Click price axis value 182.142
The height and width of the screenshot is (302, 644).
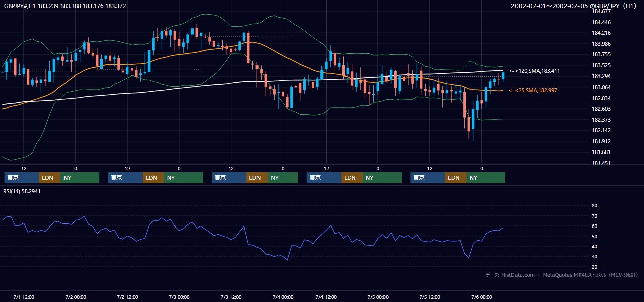(601, 130)
